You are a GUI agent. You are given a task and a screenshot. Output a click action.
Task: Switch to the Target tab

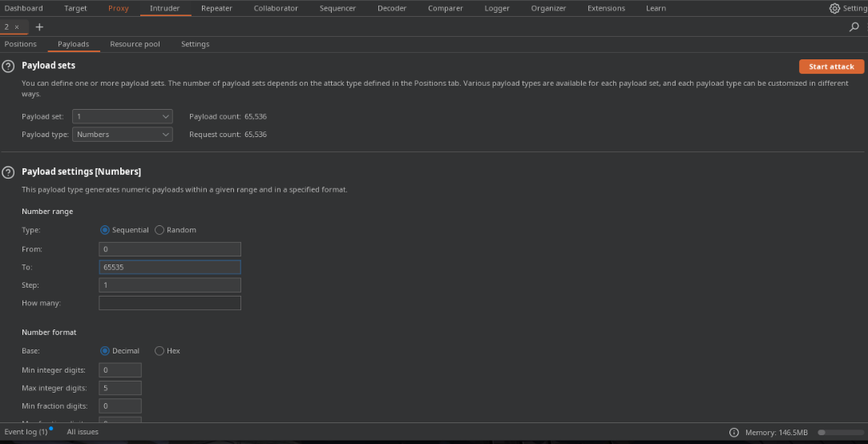[75, 8]
